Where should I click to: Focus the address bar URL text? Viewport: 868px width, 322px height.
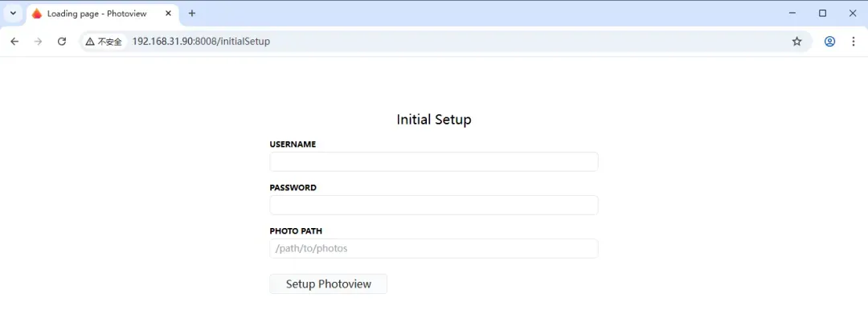pos(201,42)
